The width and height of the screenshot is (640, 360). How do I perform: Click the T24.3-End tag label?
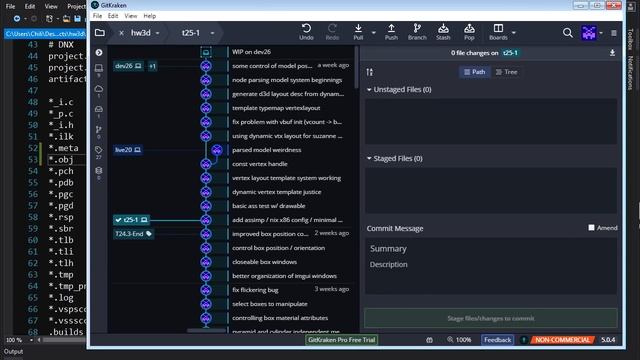point(133,234)
